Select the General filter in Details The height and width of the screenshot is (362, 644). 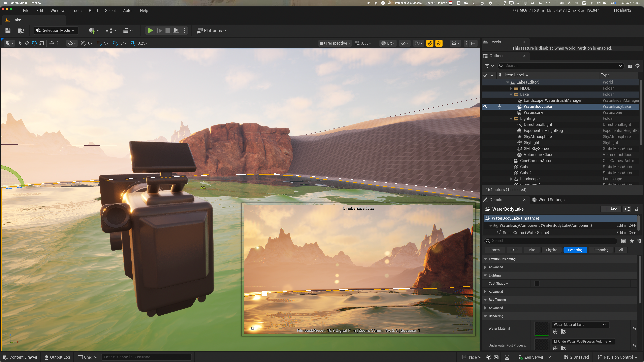click(495, 250)
